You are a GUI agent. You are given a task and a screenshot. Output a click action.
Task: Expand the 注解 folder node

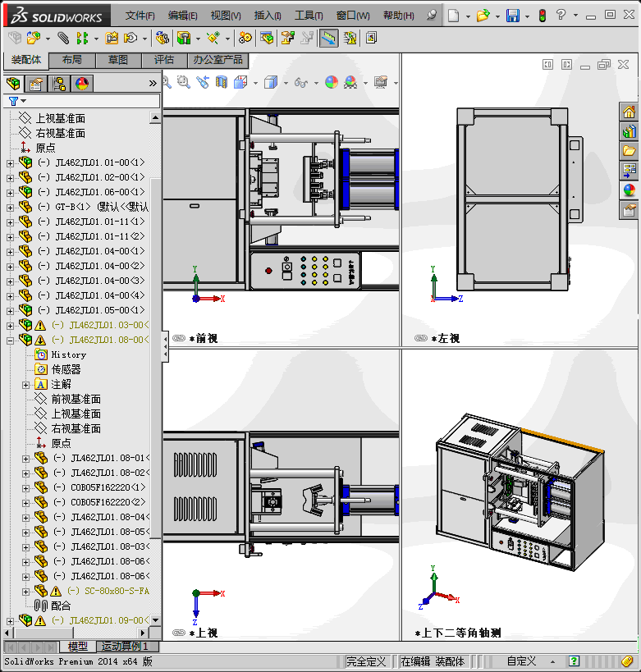(25, 386)
